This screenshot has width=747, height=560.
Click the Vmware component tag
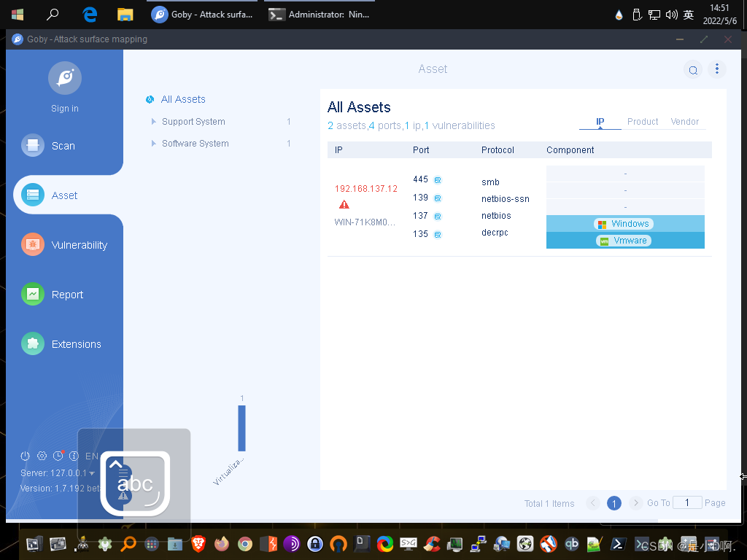pyautogui.click(x=624, y=241)
